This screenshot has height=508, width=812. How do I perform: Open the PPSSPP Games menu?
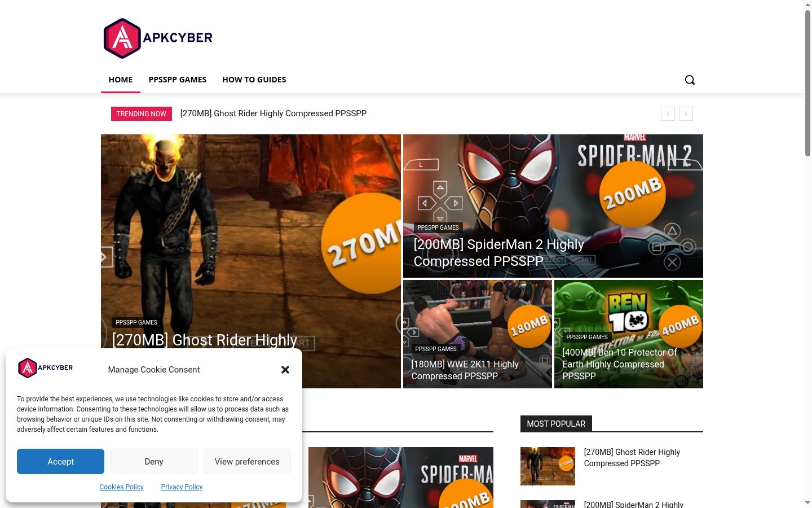(x=178, y=80)
